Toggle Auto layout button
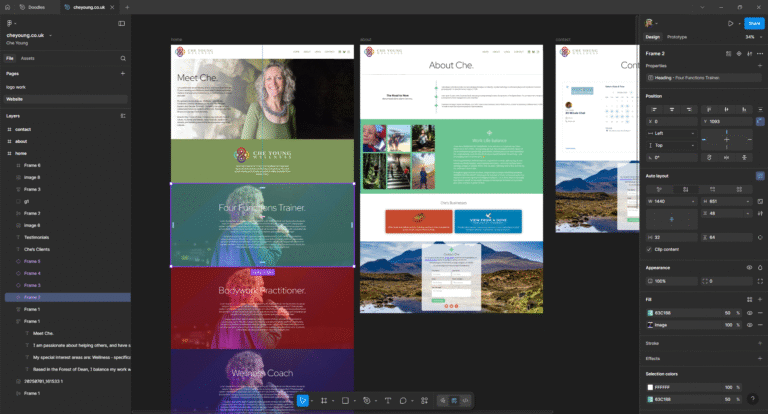Screen dimensions: 768x414 click(760, 176)
